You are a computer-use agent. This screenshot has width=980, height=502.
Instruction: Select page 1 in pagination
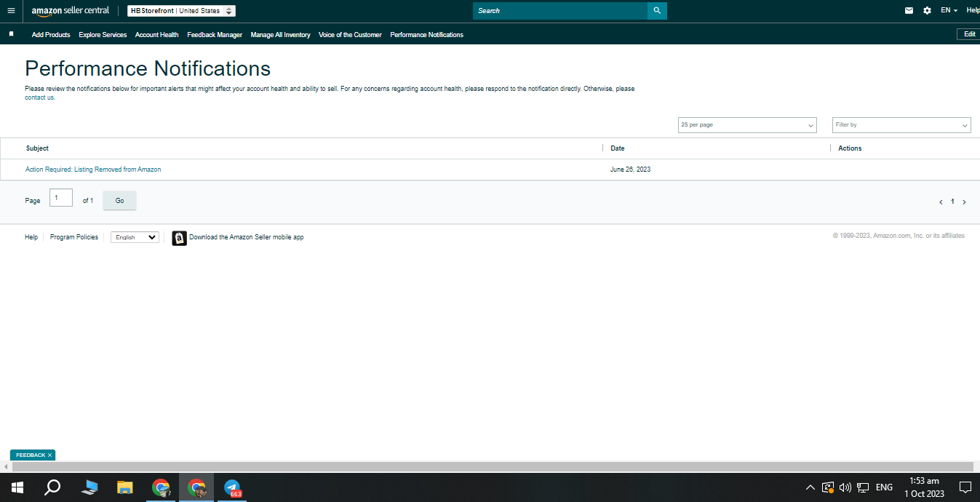[x=952, y=202]
